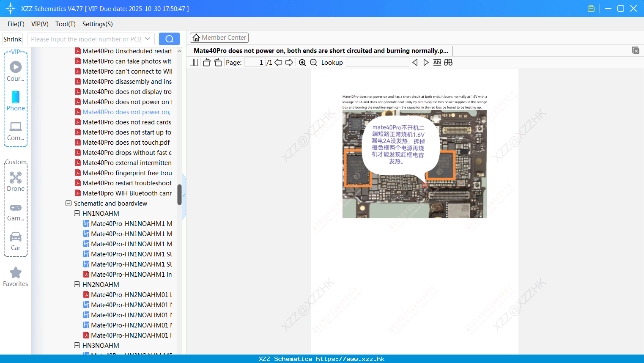
Task: Zoom out of the document
Action: pos(313,62)
